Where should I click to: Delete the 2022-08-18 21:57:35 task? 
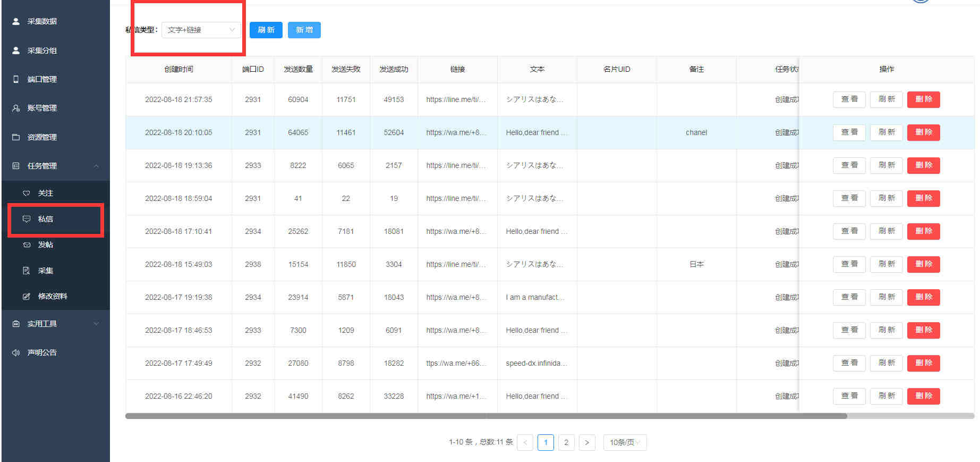pos(923,99)
